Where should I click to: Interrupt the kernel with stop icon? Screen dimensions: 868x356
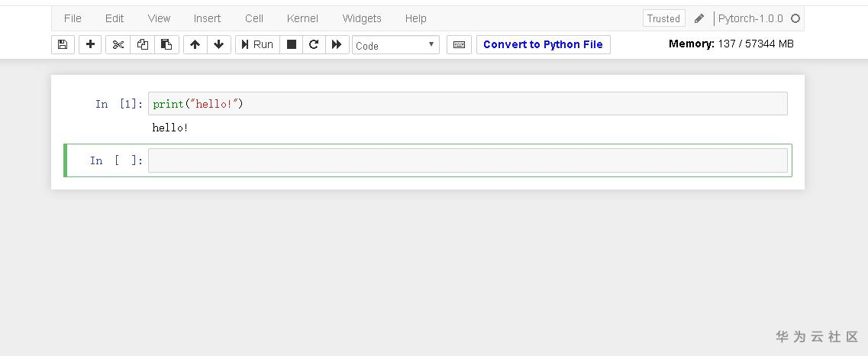[291, 45]
